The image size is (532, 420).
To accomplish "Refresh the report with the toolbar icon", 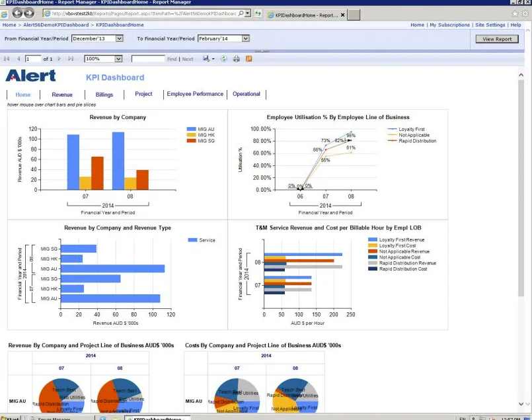I will [224, 59].
